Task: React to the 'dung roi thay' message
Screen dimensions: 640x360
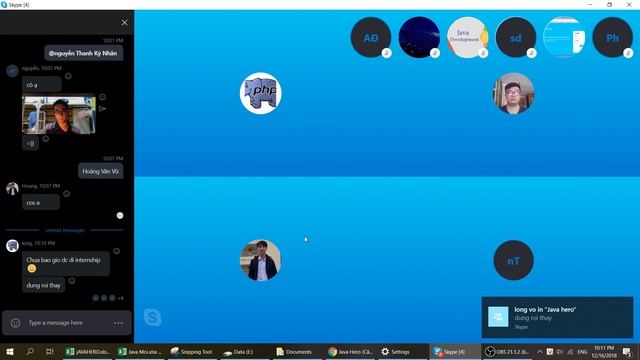Action: tap(72, 280)
